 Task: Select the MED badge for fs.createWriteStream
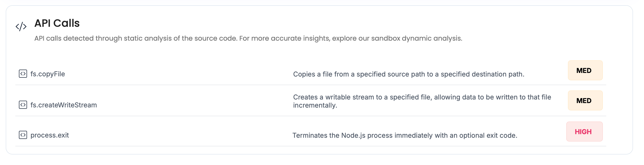585,100
